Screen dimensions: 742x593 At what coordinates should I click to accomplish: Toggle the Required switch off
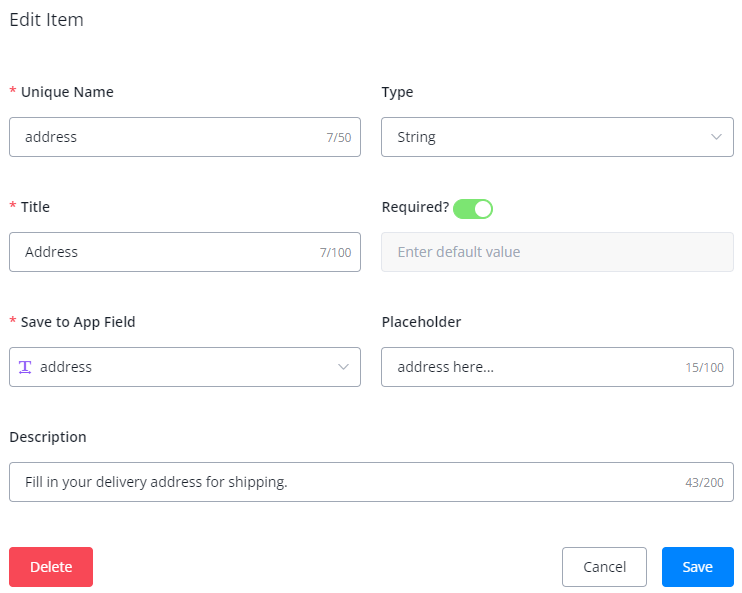473,208
